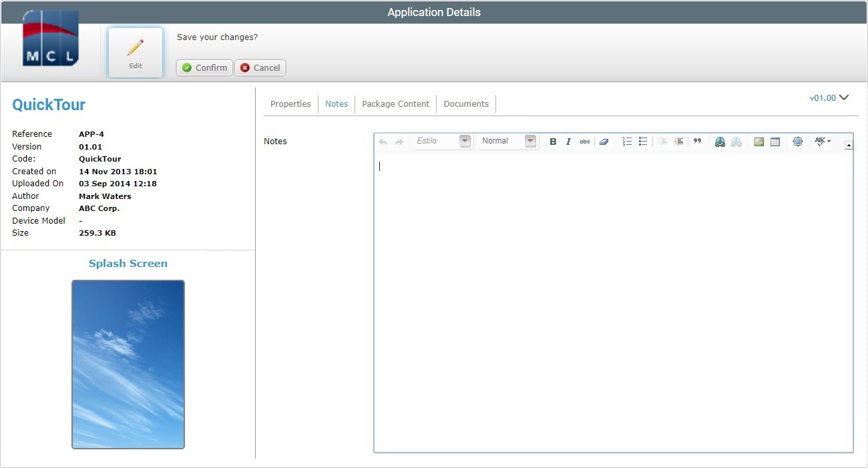The width and height of the screenshot is (868, 468).
Task: Click the undo arrow in the editor
Action: [382, 142]
